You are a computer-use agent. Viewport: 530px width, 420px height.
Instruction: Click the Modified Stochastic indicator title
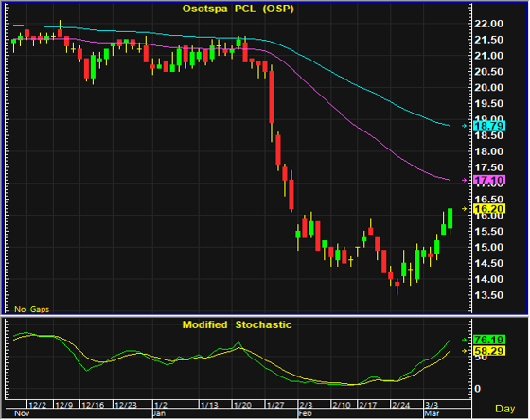(x=237, y=324)
